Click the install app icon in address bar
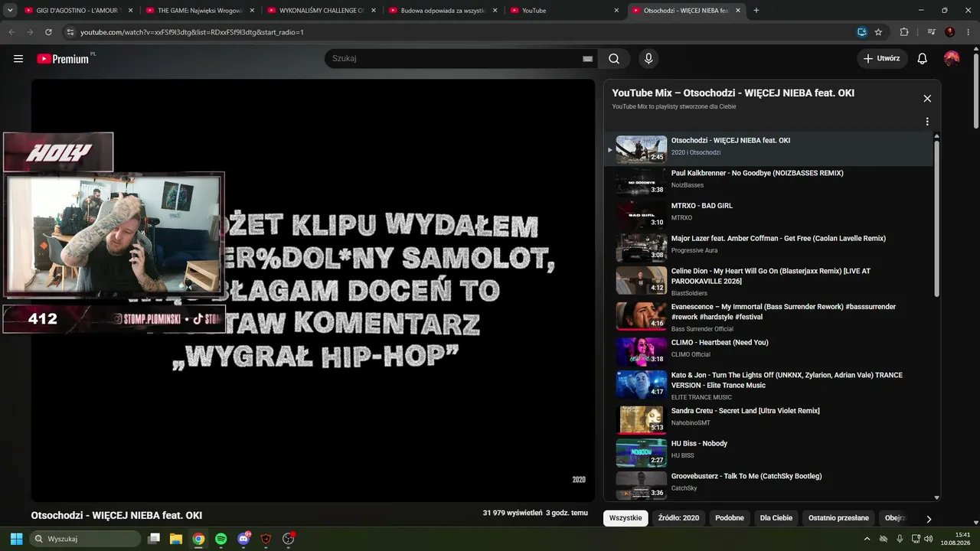The height and width of the screenshot is (551, 980). point(861,32)
